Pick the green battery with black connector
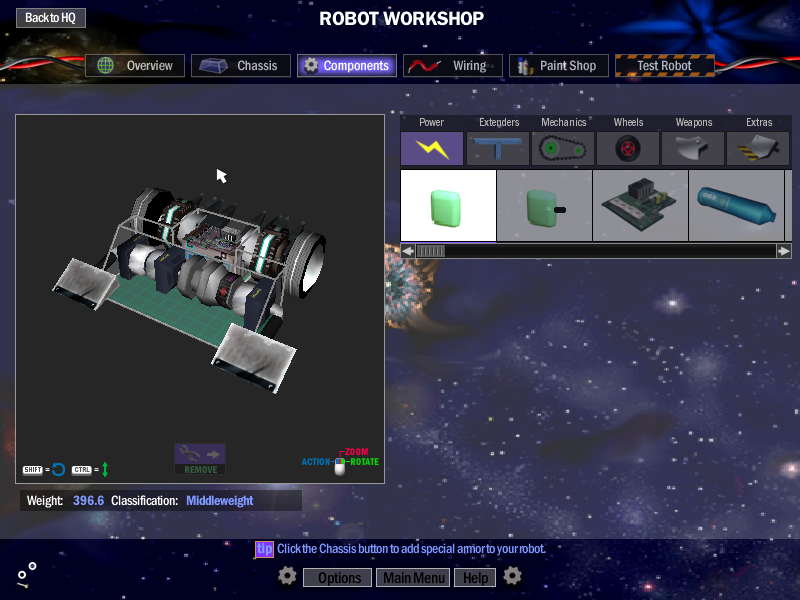Viewport: 800px width, 600px height. coord(544,206)
